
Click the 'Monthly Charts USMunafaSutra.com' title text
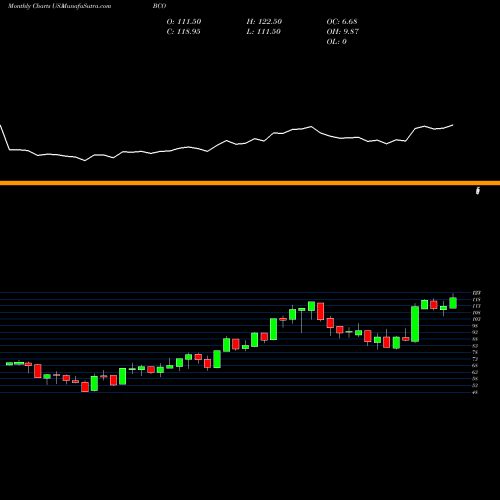(59, 6)
